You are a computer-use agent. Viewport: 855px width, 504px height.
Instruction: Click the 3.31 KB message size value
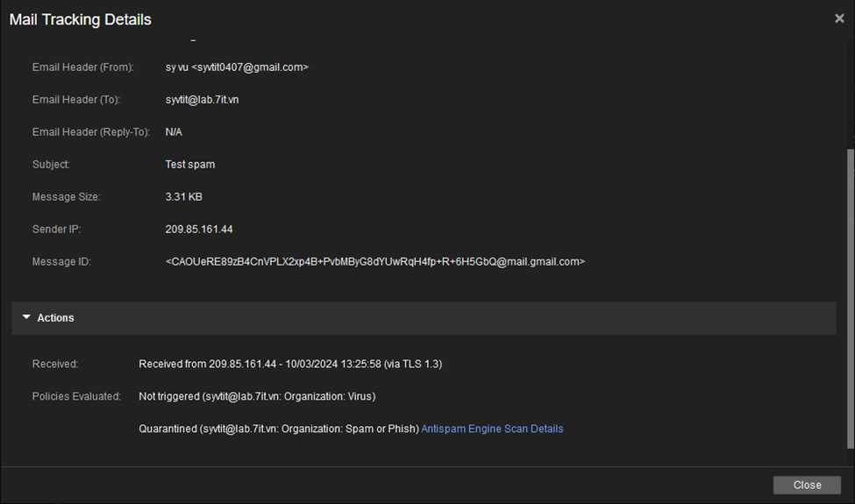pyautogui.click(x=184, y=197)
